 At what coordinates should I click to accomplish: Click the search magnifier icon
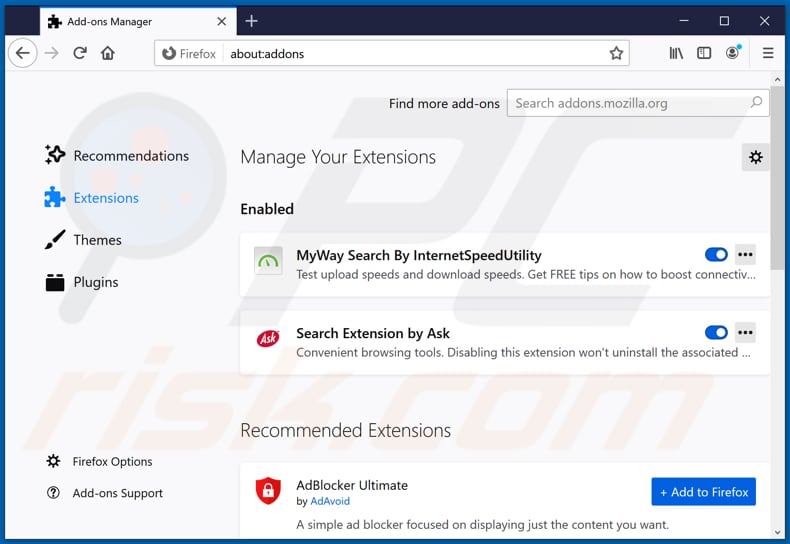756,102
